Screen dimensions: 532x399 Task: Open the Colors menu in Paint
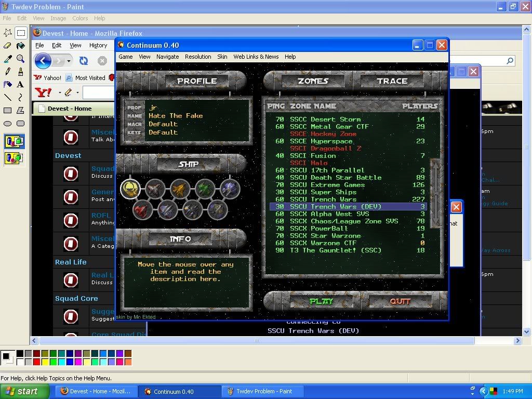80,18
